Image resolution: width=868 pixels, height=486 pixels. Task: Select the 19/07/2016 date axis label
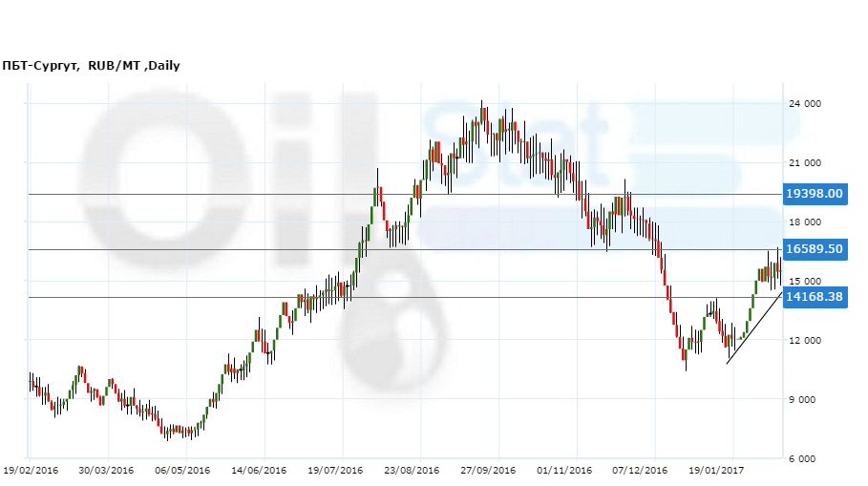coord(335,471)
